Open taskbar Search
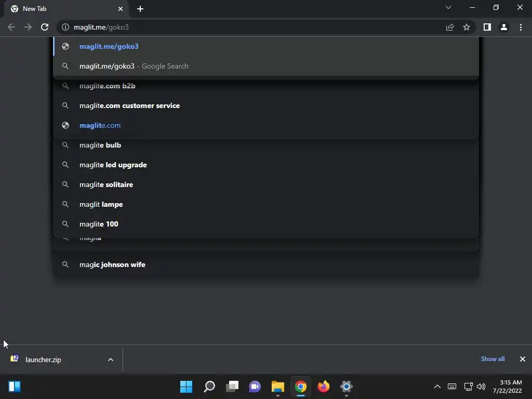 209,387
